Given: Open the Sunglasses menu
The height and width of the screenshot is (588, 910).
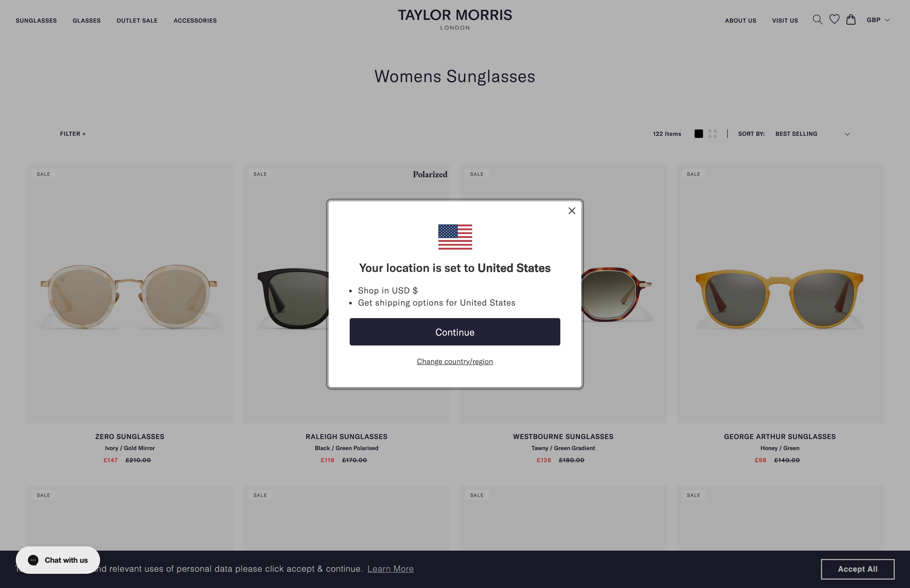Looking at the screenshot, I should tap(36, 21).
